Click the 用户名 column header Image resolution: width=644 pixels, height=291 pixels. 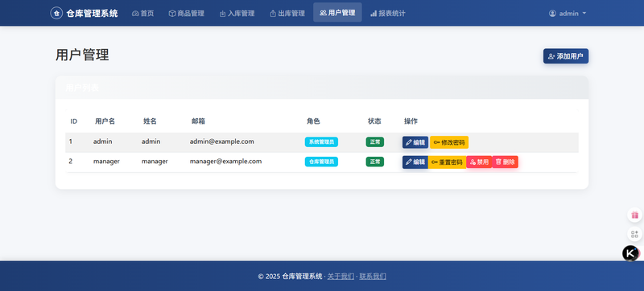(x=105, y=121)
